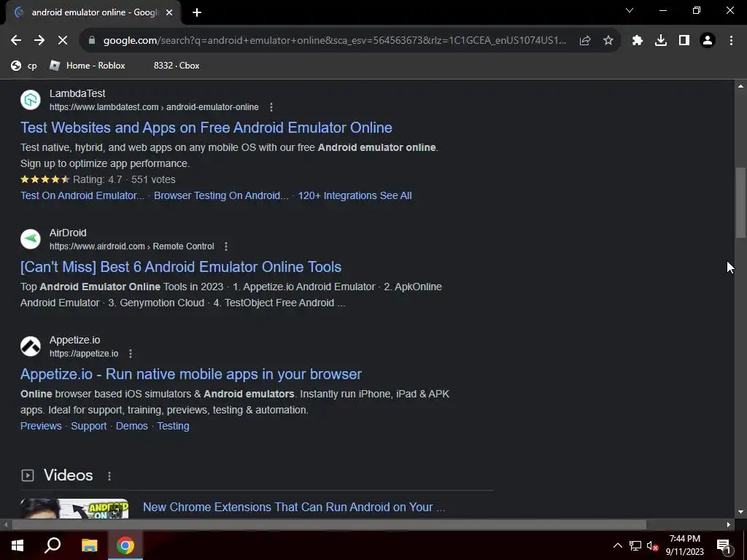
Task: Bookmark this tab with star icon
Action: click(x=608, y=41)
